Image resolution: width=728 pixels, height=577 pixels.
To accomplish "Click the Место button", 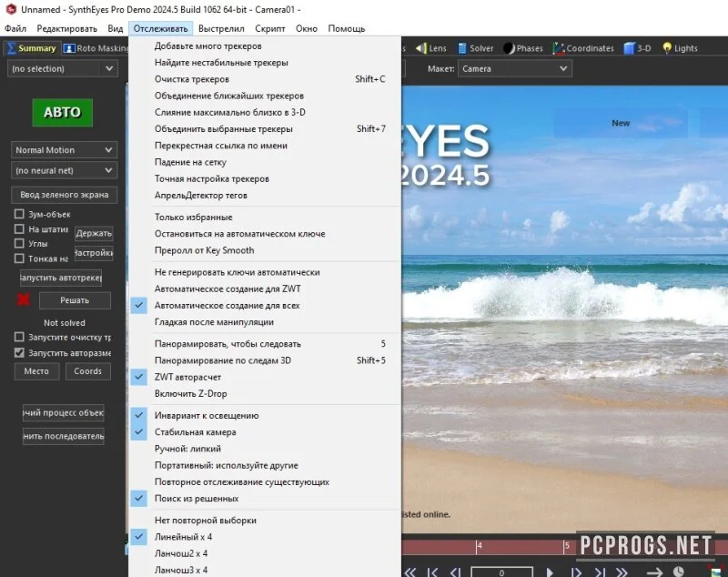I will [36, 371].
